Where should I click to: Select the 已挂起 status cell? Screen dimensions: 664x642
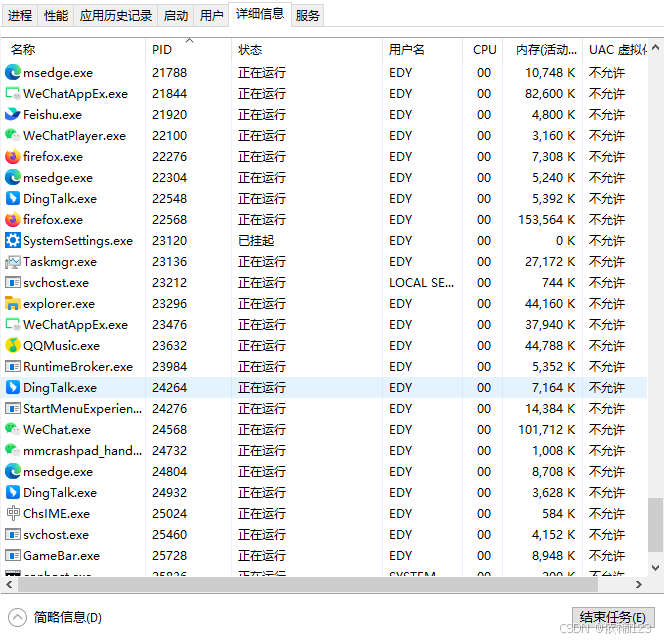pyautogui.click(x=256, y=241)
